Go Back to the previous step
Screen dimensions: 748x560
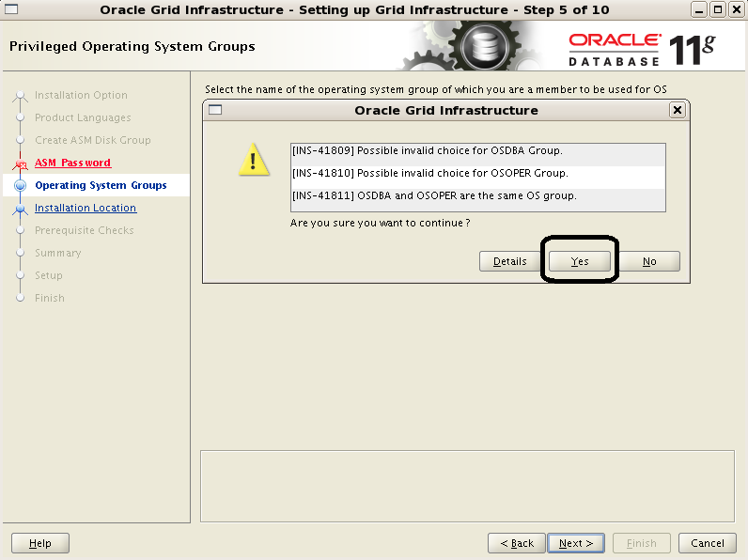point(517,543)
